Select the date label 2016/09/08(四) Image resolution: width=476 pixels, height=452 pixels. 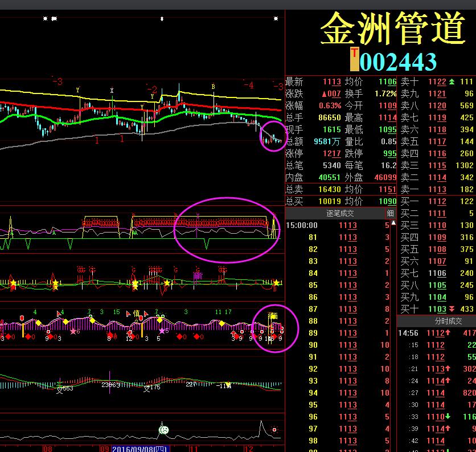click(x=139, y=449)
